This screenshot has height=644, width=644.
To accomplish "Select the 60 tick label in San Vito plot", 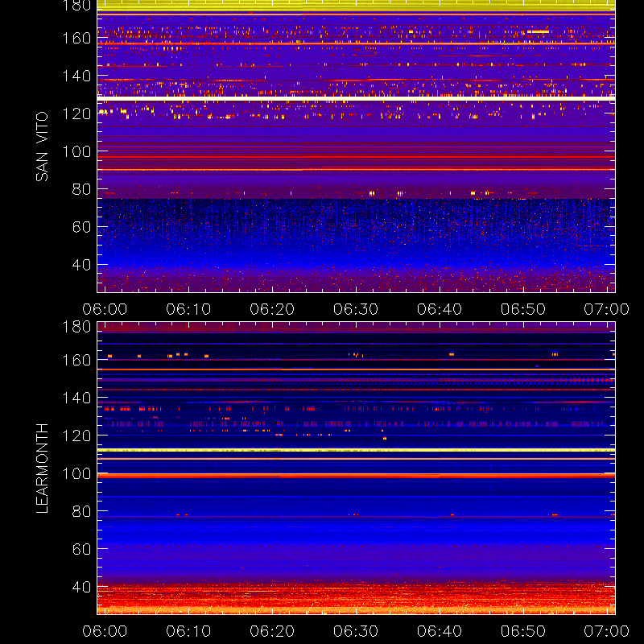I will [x=81, y=227].
